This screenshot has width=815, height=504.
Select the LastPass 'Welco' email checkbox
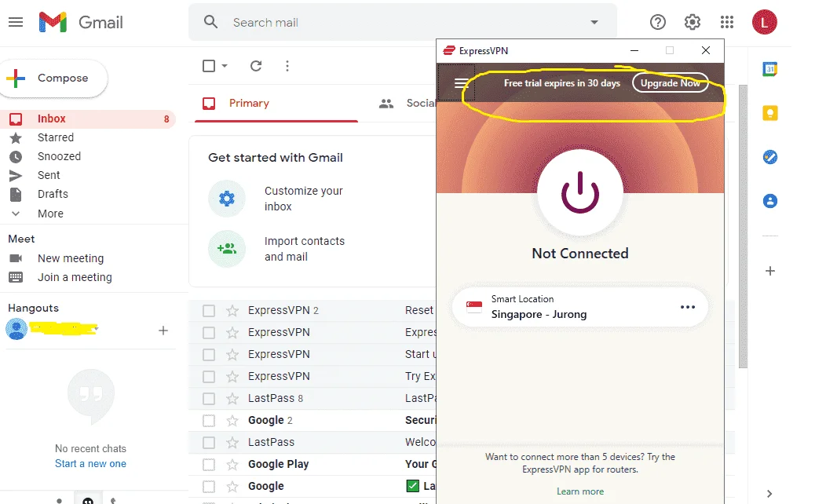click(x=209, y=442)
